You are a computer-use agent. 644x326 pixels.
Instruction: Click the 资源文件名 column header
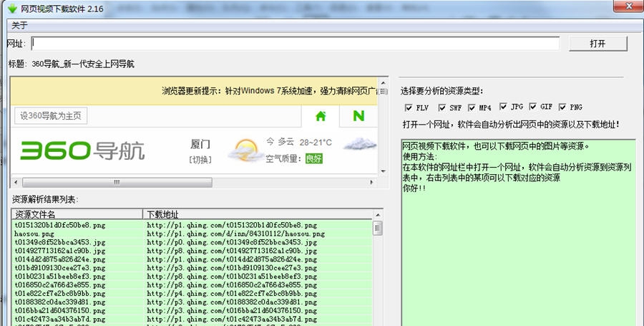point(77,214)
